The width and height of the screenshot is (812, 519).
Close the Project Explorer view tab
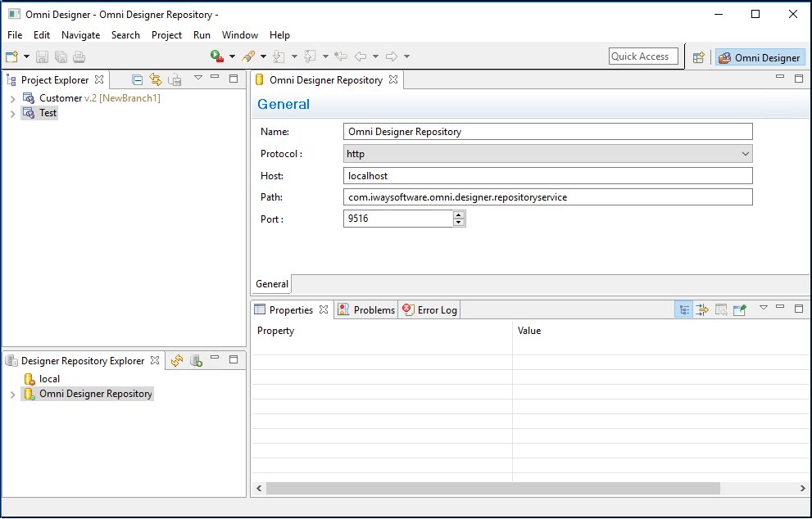(x=99, y=79)
